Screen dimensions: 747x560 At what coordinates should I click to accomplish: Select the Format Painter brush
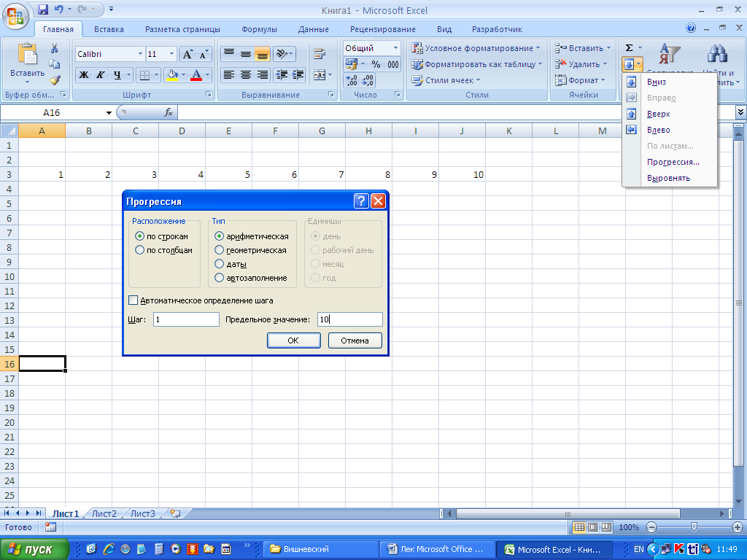point(54,79)
